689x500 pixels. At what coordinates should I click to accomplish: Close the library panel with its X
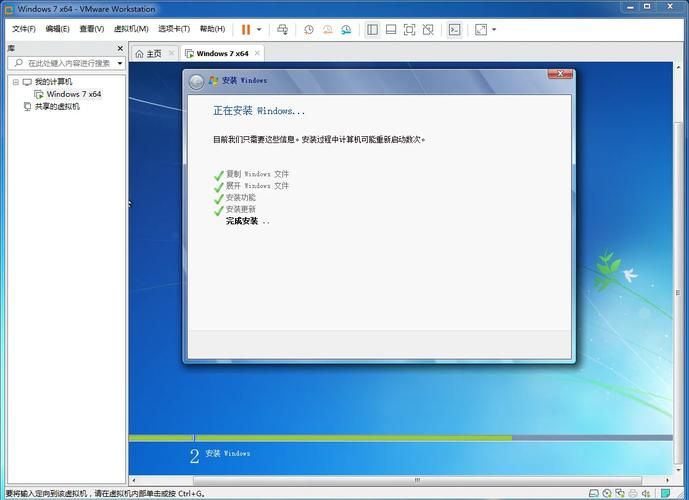[120, 48]
